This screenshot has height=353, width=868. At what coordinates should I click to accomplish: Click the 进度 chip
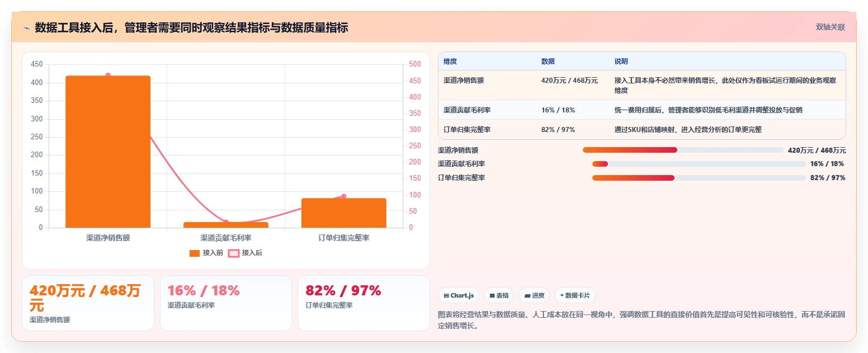534,295
